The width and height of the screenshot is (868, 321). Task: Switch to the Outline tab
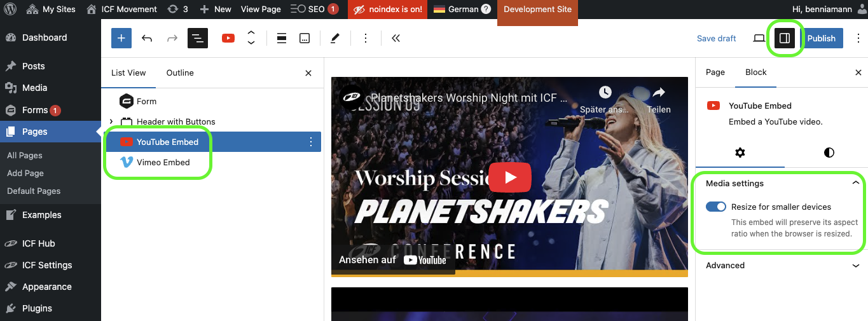coord(180,72)
